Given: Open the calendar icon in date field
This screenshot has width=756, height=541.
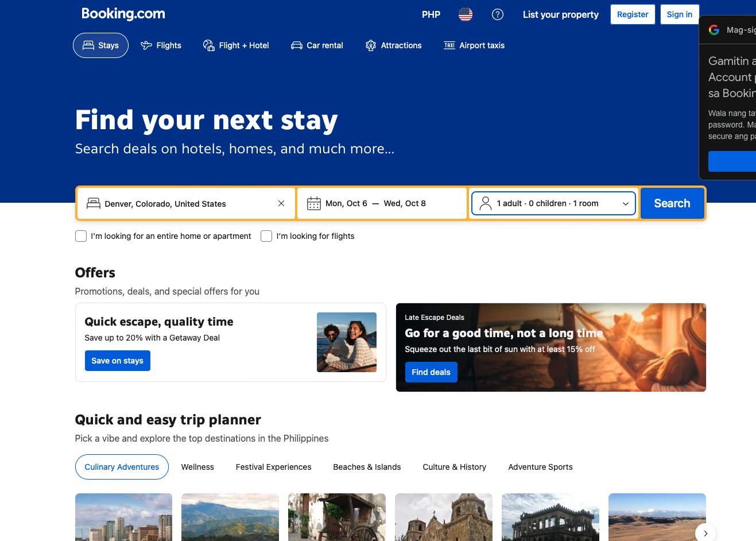Looking at the screenshot, I should [x=314, y=203].
